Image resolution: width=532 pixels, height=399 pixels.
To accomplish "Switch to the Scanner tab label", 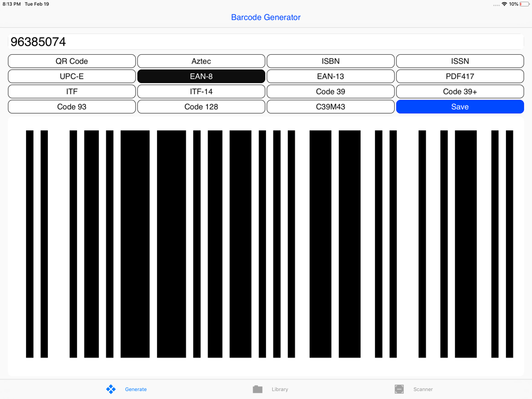I will click(x=423, y=389).
